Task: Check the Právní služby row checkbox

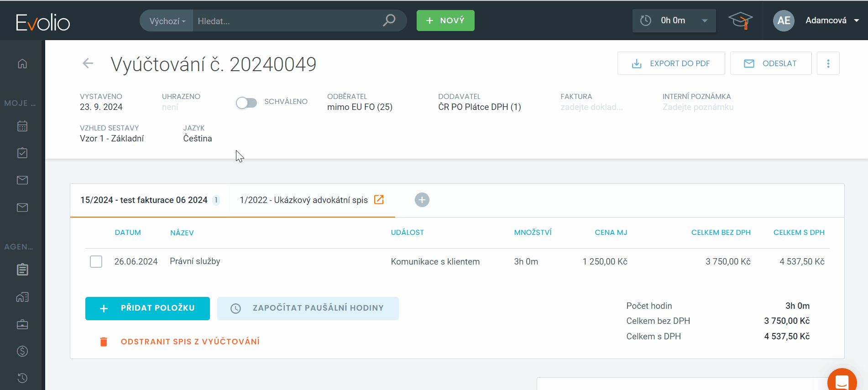Action: (x=96, y=261)
